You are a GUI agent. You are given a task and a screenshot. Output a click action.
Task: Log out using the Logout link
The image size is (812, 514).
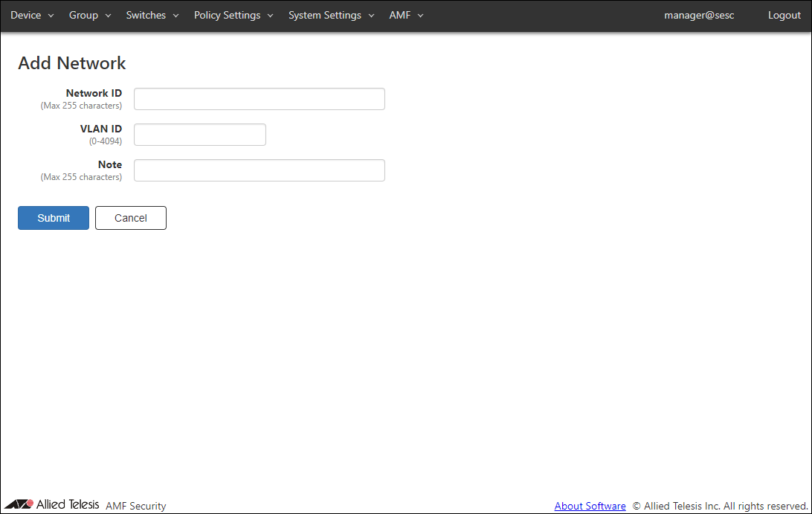(x=784, y=16)
